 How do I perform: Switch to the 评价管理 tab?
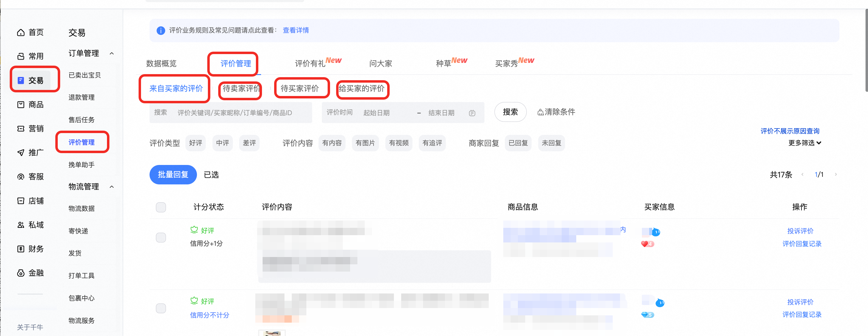[x=236, y=63]
